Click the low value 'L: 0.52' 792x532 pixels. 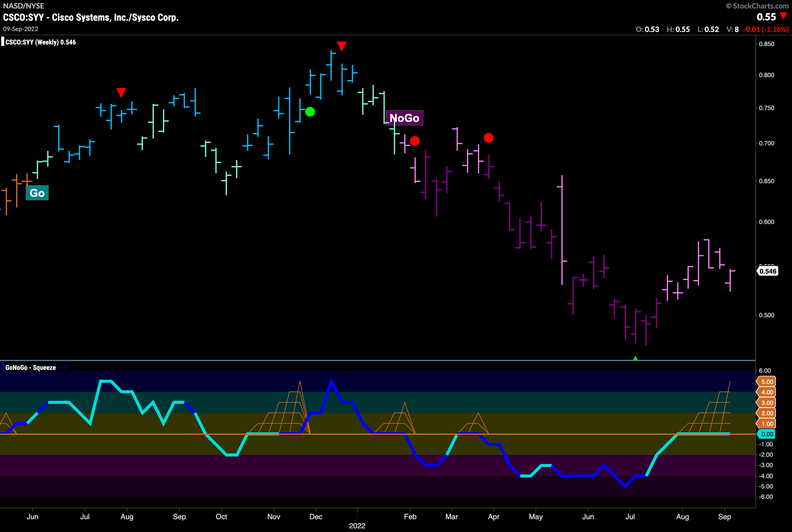[x=708, y=29]
